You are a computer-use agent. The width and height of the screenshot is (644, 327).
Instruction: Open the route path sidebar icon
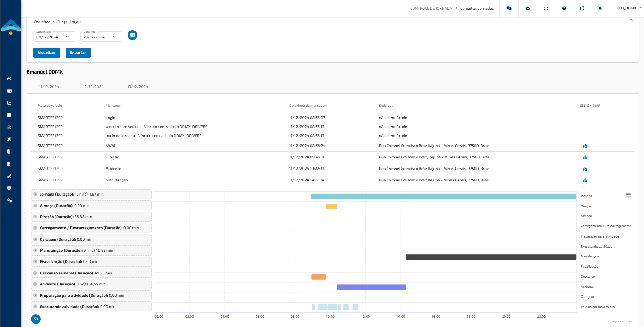point(9,176)
